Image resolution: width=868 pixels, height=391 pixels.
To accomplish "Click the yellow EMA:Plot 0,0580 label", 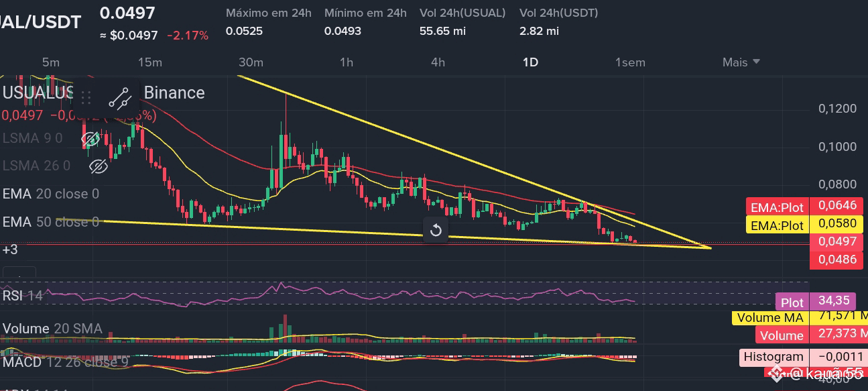I will [804, 225].
